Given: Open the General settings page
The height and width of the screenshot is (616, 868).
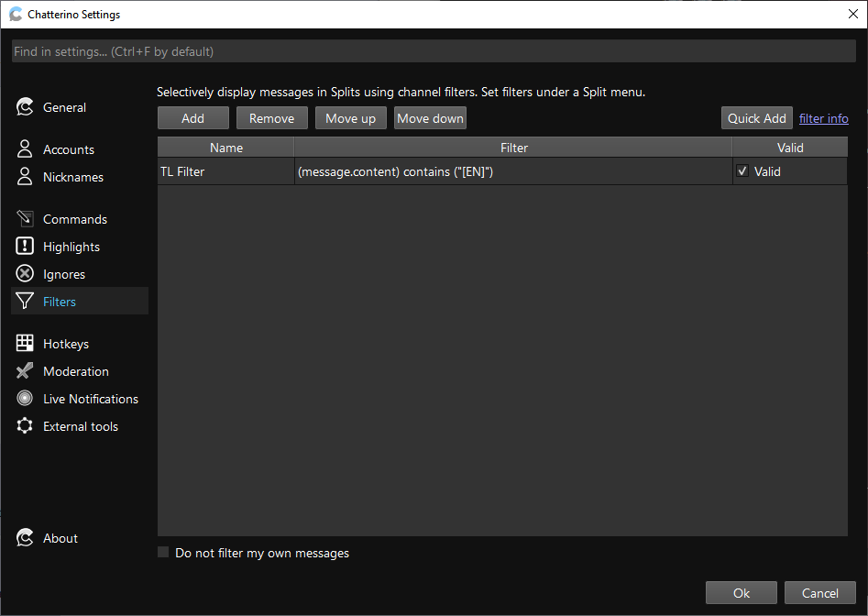Looking at the screenshot, I should 64,107.
